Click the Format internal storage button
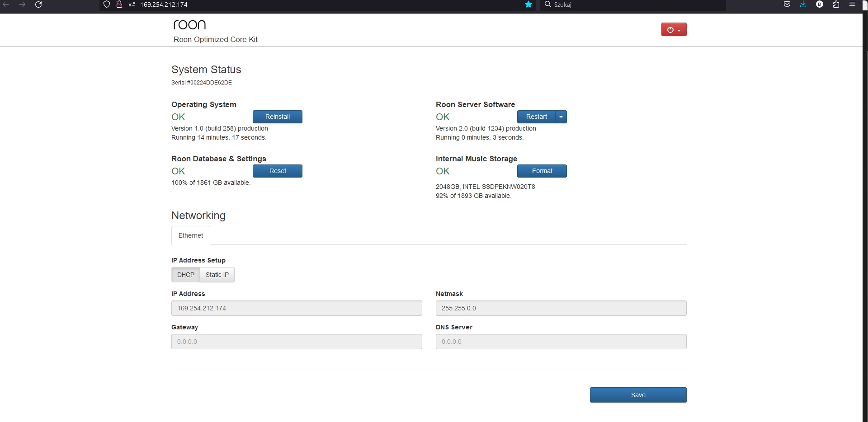 (542, 171)
